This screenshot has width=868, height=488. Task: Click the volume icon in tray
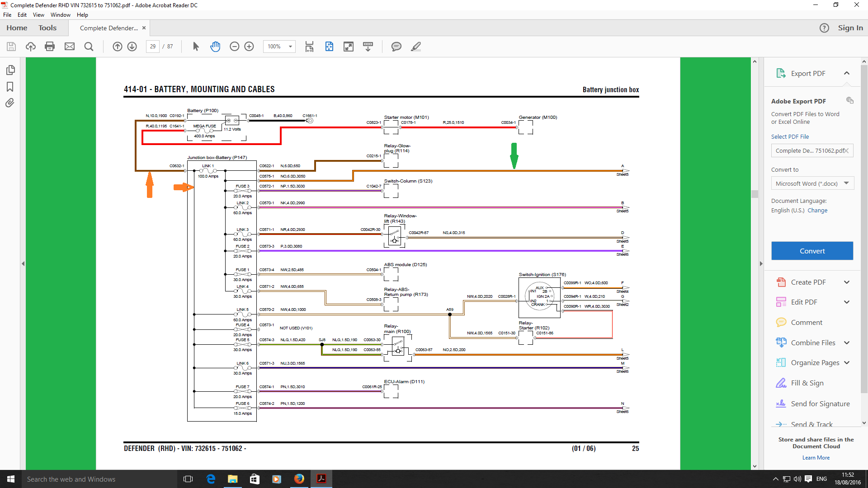(x=797, y=479)
